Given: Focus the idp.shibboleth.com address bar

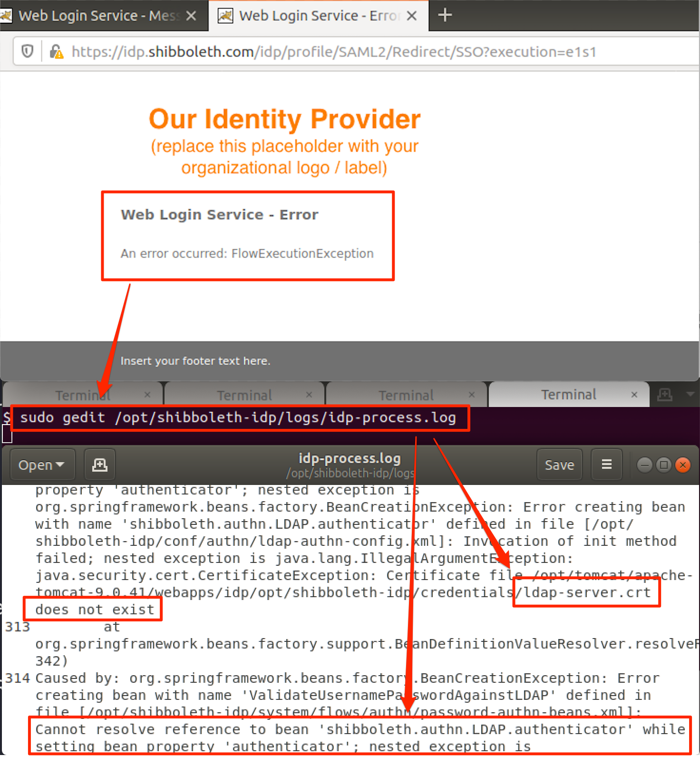Looking at the screenshot, I should 333,51.
